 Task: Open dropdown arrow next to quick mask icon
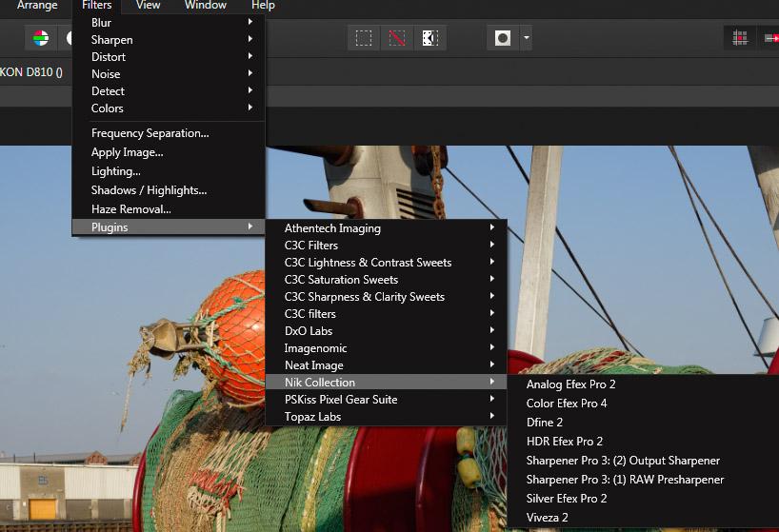[526, 38]
